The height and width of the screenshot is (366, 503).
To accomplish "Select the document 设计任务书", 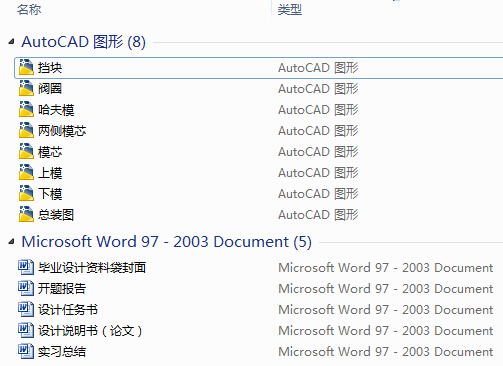I will point(68,309).
